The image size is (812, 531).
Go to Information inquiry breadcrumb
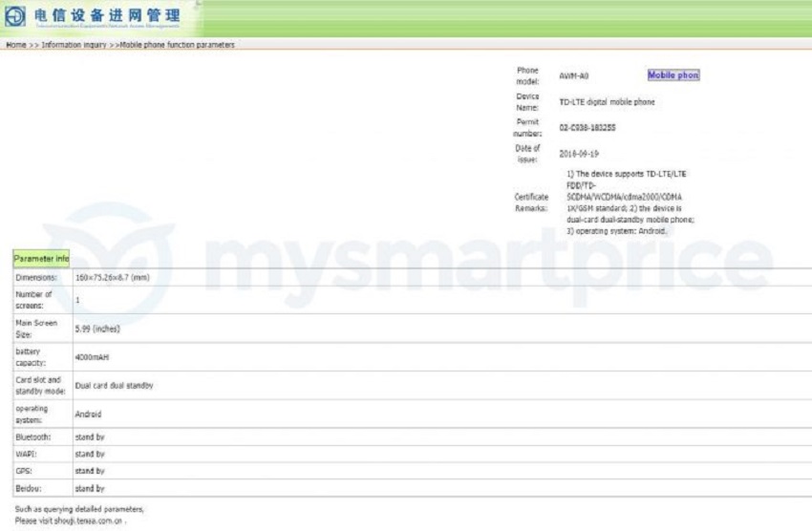75,45
